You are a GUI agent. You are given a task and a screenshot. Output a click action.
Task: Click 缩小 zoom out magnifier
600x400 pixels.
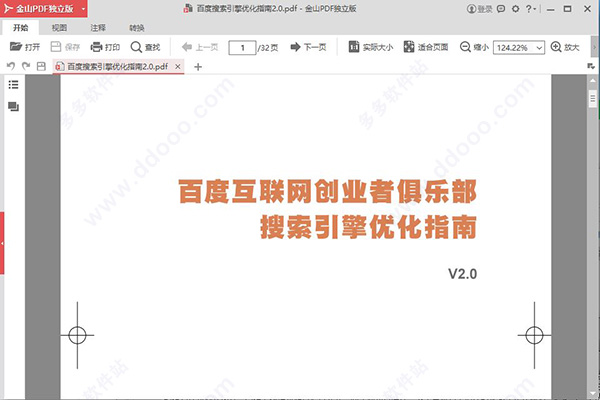[474, 47]
